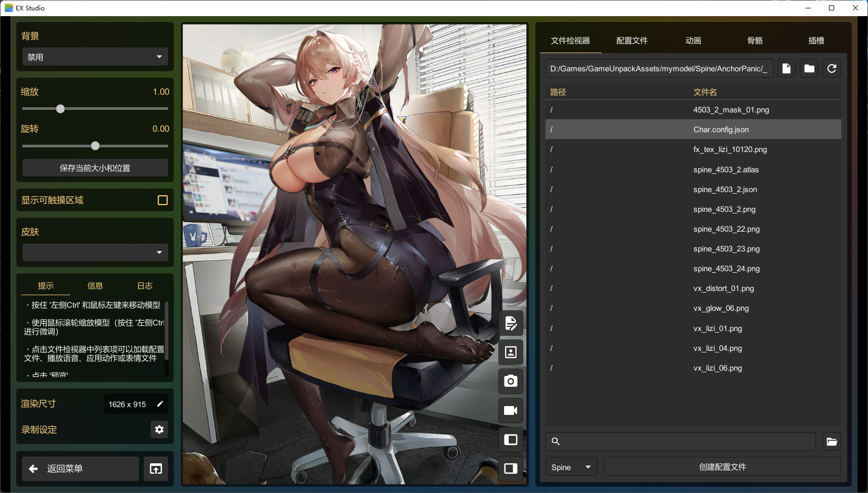Click the 旋转 slider handle
The width and height of the screenshot is (868, 493).
click(95, 146)
